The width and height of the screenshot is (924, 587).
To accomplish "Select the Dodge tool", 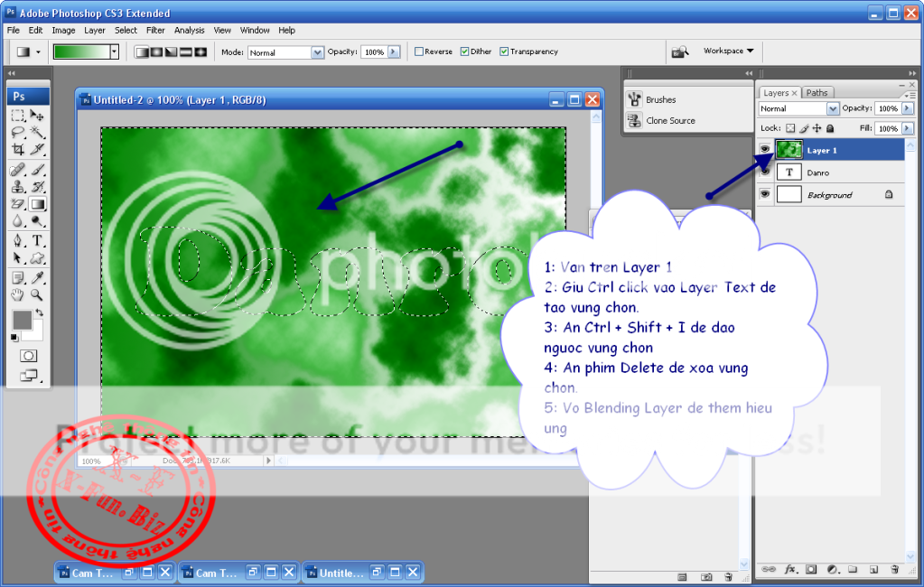I will (x=37, y=221).
